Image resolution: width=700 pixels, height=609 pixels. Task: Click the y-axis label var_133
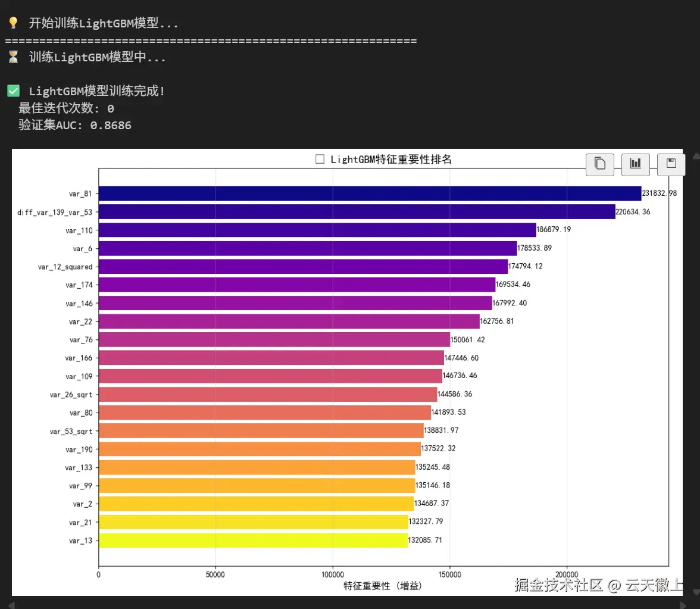(79, 467)
